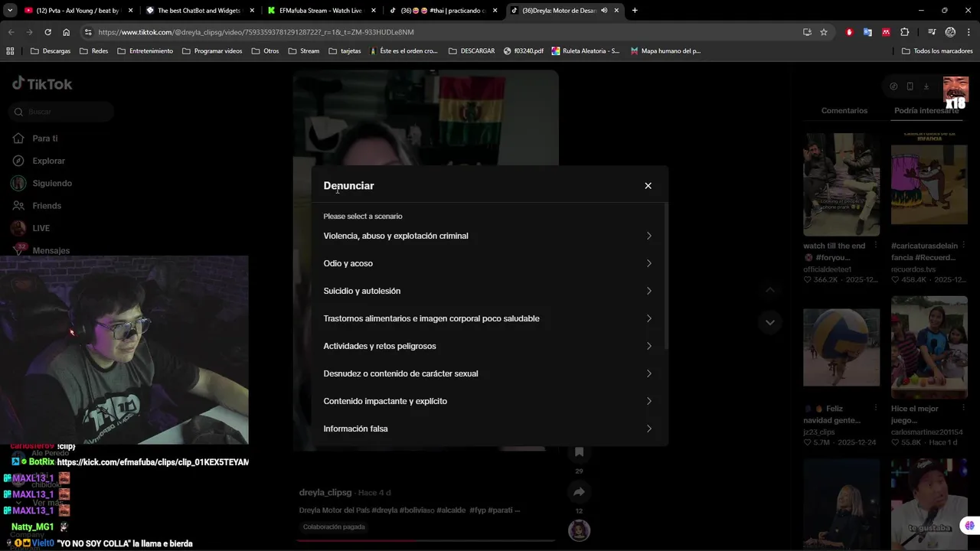
Task: Close the Denunciar report dialog
Action: point(648,186)
